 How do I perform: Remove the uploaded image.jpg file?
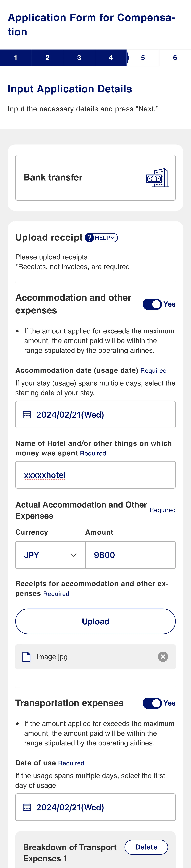pos(163,657)
